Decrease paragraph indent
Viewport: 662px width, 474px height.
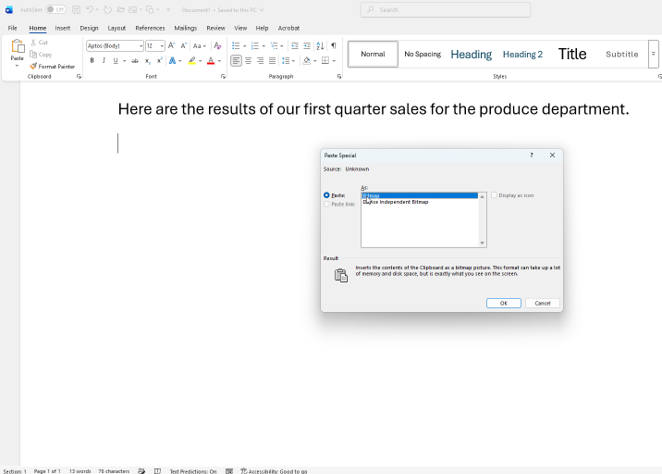[x=295, y=46]
